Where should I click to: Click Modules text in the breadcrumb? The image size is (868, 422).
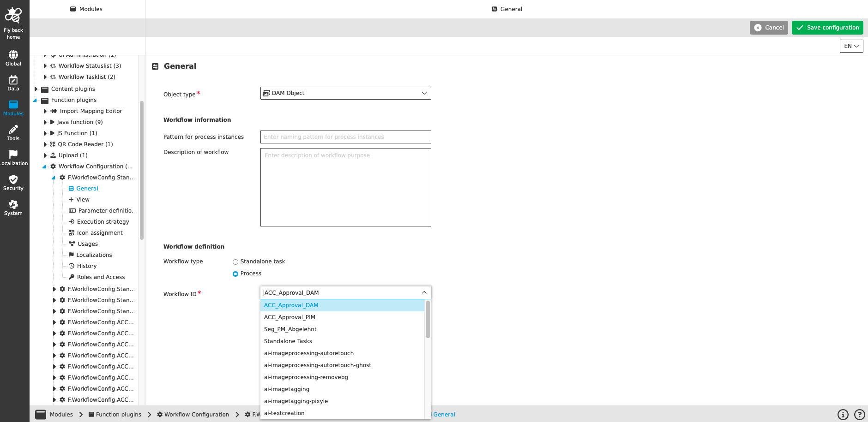[x=61, y=415]
